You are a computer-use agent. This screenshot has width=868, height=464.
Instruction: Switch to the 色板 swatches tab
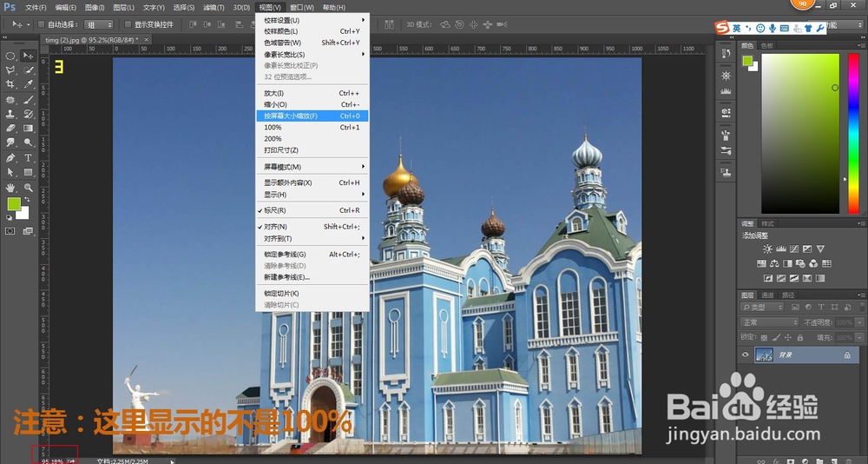pyautogui.click(x=767, y=45)
